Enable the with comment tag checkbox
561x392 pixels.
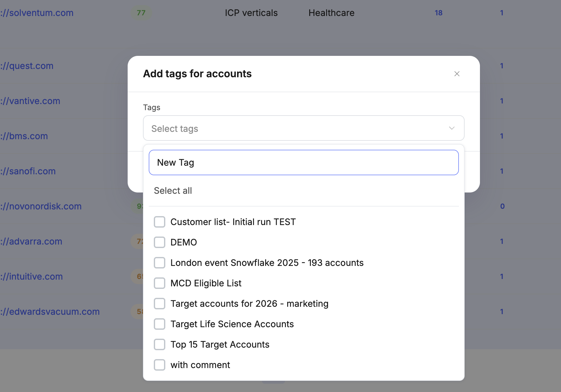coord(160,365)
